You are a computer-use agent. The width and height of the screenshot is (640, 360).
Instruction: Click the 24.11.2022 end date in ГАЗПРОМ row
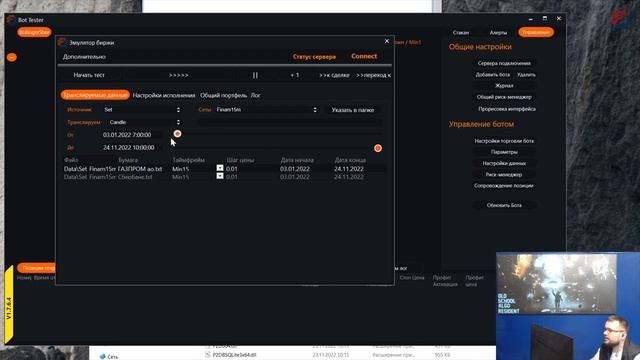tap(349, 169)
